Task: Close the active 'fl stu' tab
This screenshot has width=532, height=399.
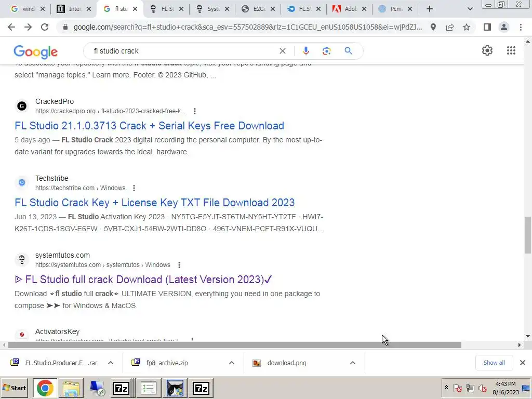Action: pyautogui.click(x=135, y=9)
